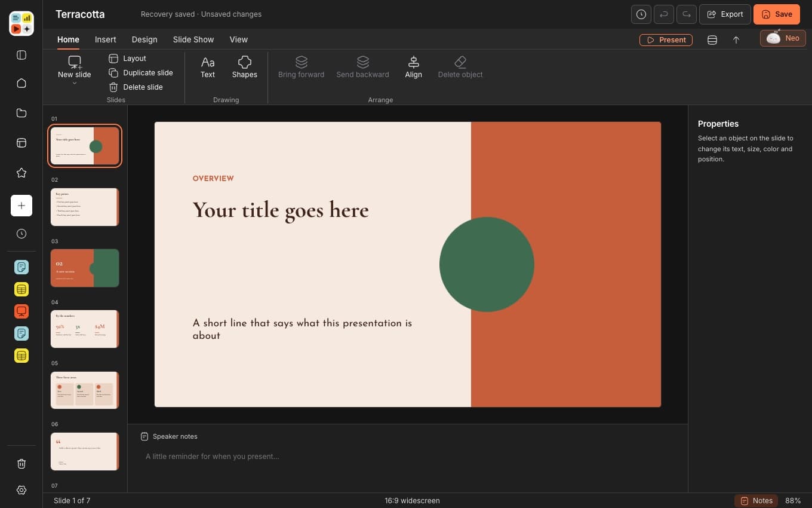Click the speaker notes input field
Screen dimensions: 812x508
tap(408, 457)
